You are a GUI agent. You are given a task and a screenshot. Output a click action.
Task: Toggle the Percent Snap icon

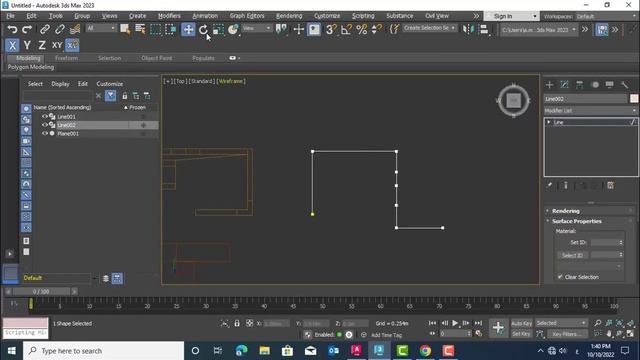click(x=362, y=29)
